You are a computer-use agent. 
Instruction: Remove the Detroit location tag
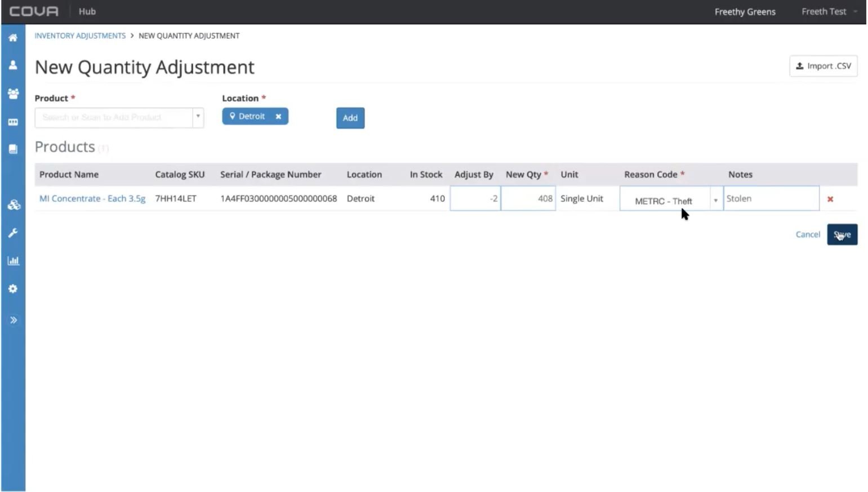point(278,117)
